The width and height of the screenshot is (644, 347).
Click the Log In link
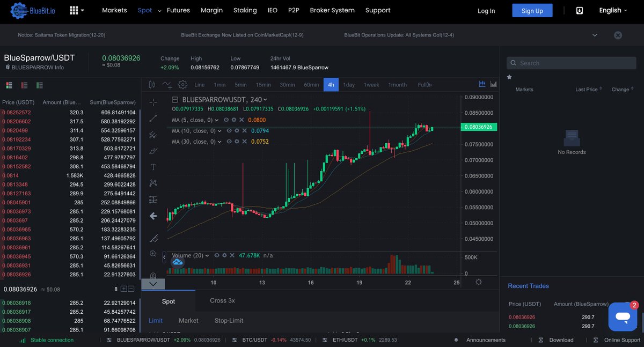486,11
